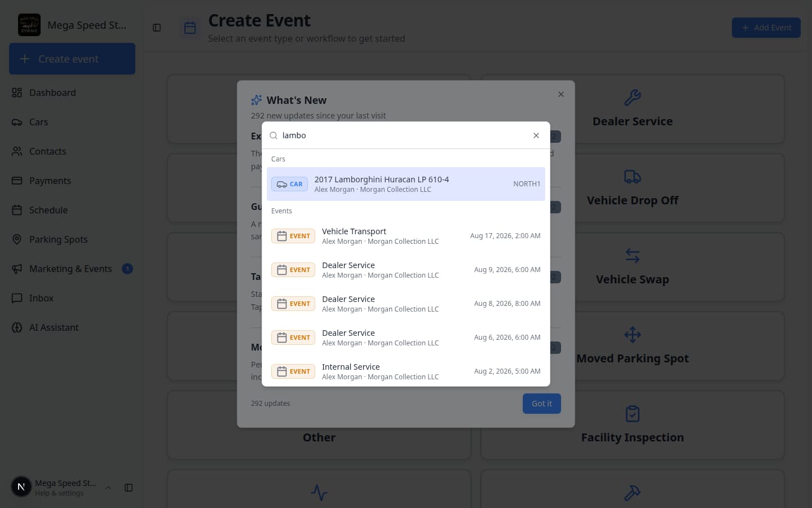Click EVENT badge of Aug 9 Dealer Service

(x=293, y=270)
